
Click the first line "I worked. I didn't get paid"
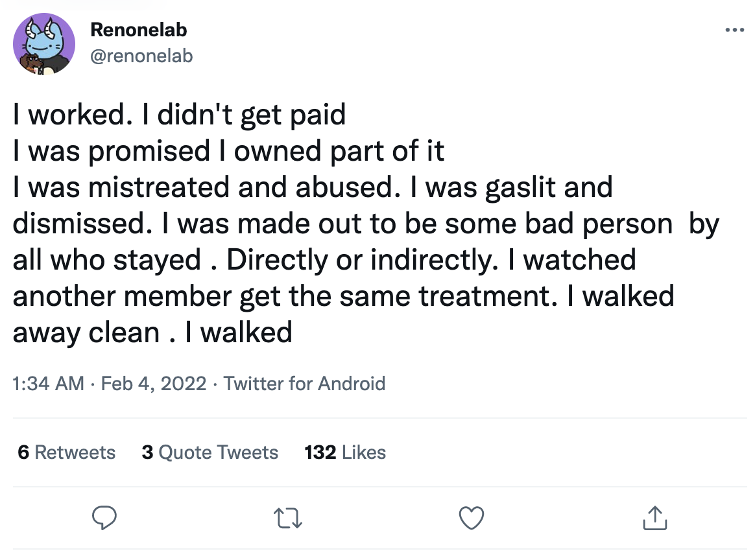(179, 115)
